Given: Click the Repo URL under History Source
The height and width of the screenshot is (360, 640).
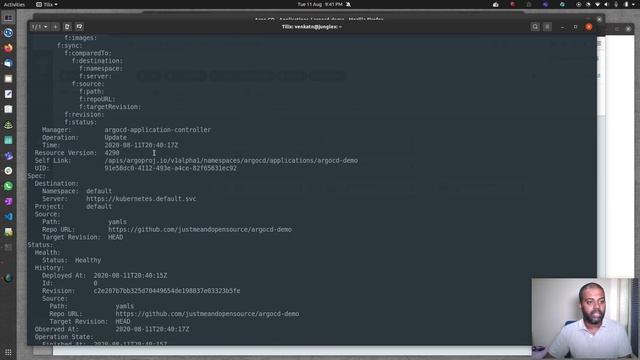Looking at the screenshot, I should (x=207, y=314).
